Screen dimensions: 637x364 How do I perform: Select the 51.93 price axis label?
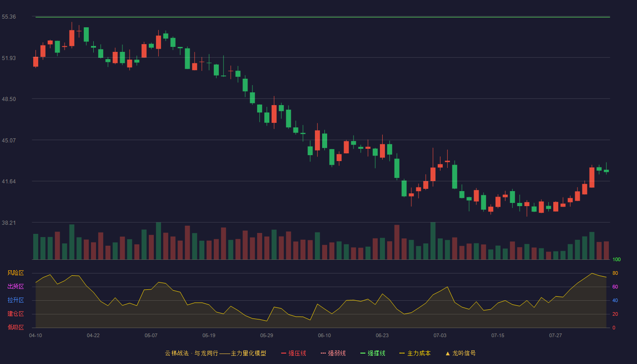pyautogui.click(x=9, y=58)
